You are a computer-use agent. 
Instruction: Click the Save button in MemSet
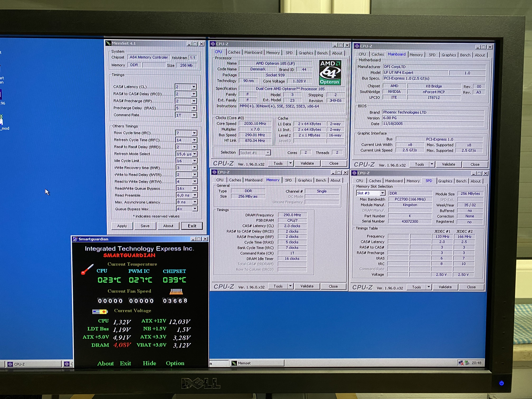point(145,226)
